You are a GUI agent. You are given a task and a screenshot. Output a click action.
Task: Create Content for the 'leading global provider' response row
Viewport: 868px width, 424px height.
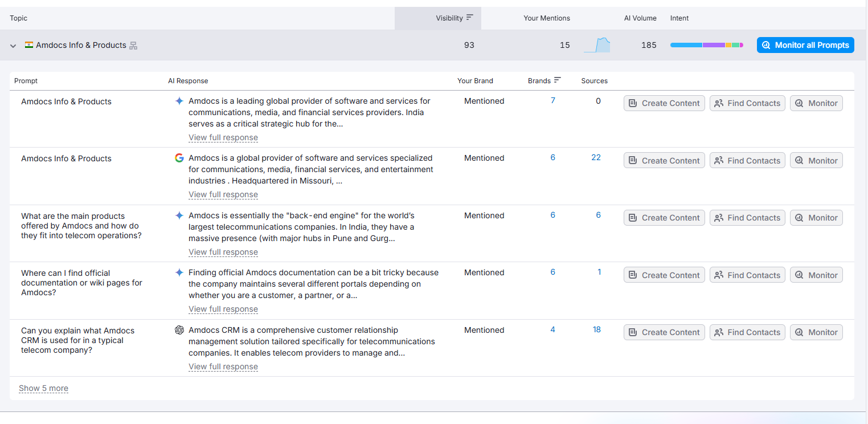(664, 103)
